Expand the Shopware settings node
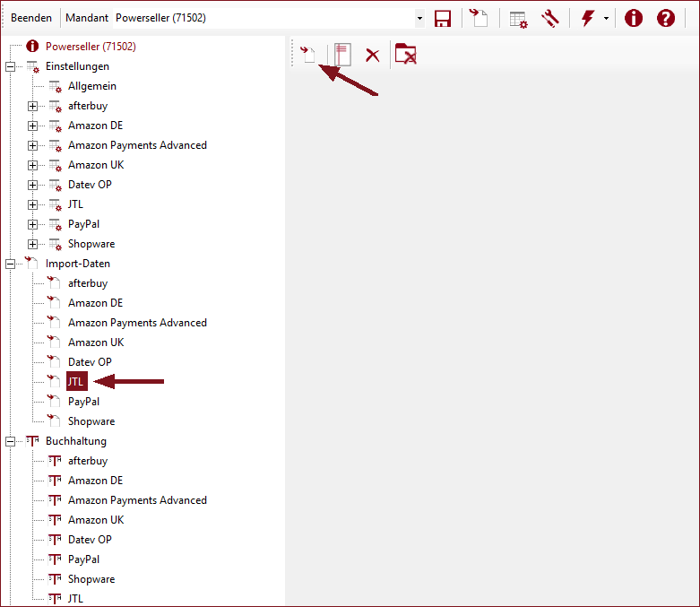 click(x=33, y=244)
